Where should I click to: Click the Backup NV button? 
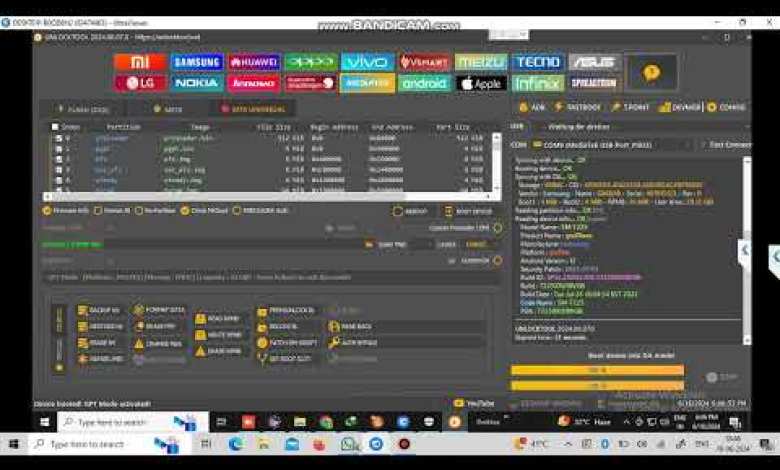[x=98, y=310]
